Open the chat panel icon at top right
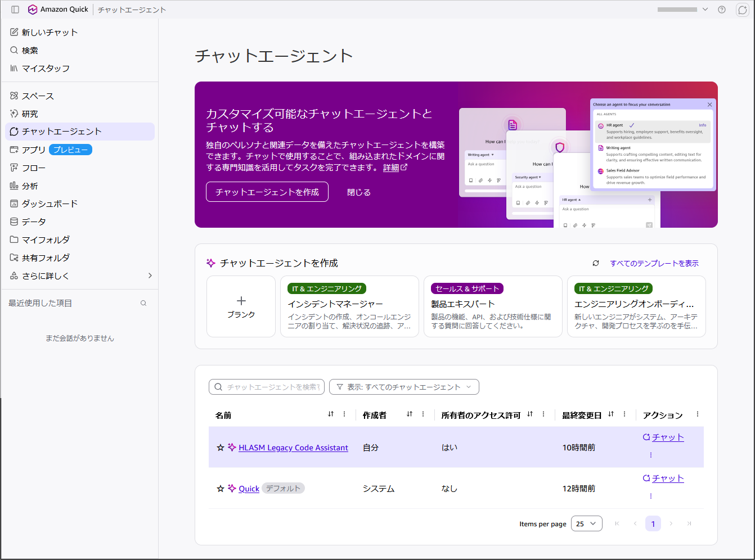Image resolution: width=755 pixels, height=560 pixels. (743, 10)
